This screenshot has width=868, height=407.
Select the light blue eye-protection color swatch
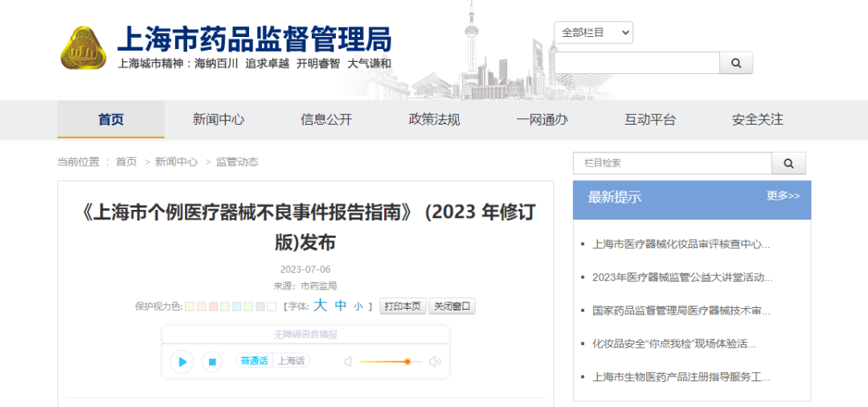(237, 306)
